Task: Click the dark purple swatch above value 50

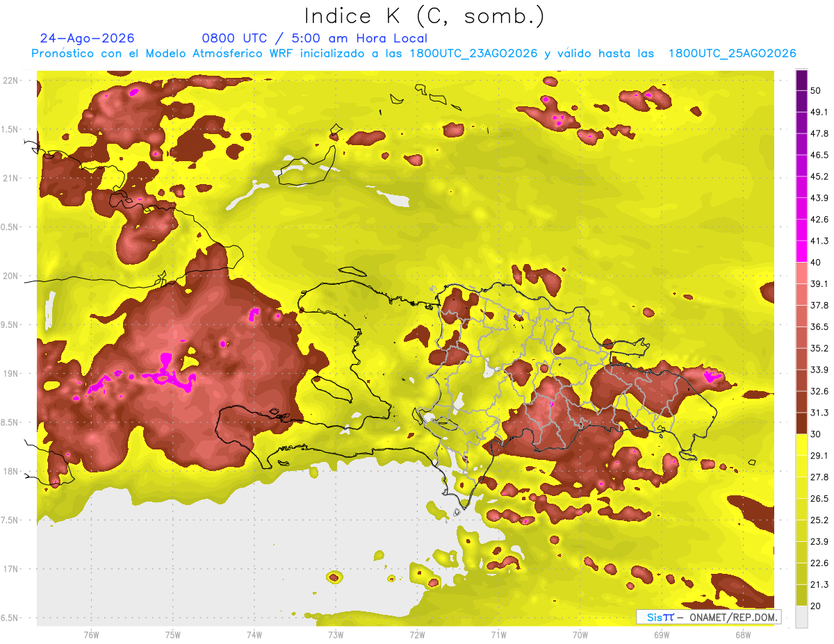Action: (x=801, y=80)
